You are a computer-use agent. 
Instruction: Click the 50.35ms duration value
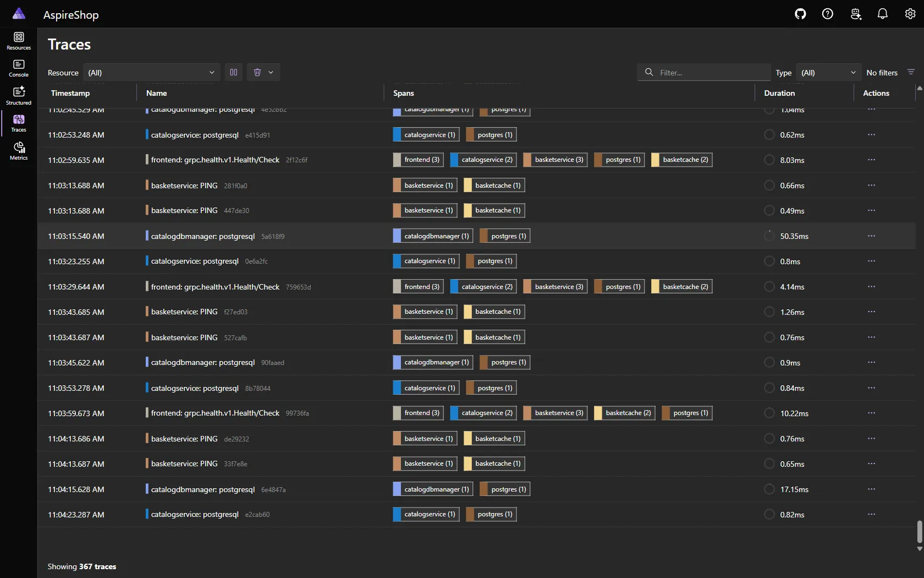tap(794, 236)
